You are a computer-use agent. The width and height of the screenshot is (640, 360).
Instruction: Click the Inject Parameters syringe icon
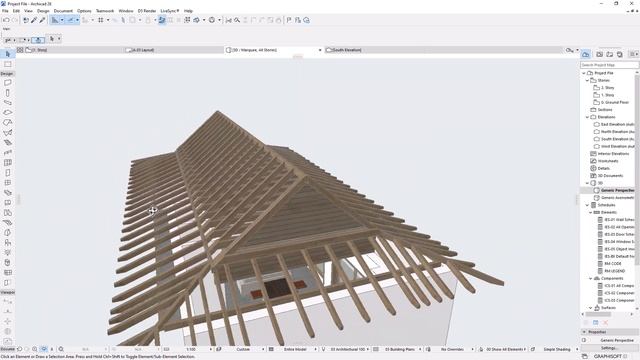coord(42,20)
